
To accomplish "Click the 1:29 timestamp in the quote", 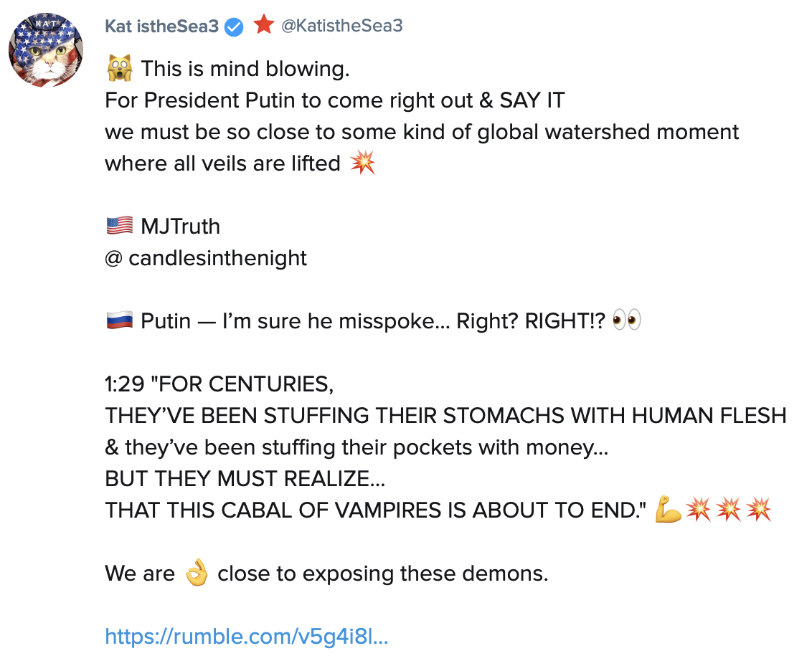I will [123, 384].
